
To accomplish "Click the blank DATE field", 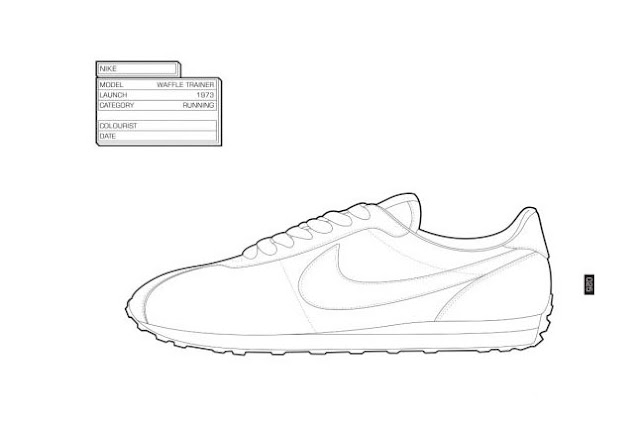I will (x=158, y=136).
